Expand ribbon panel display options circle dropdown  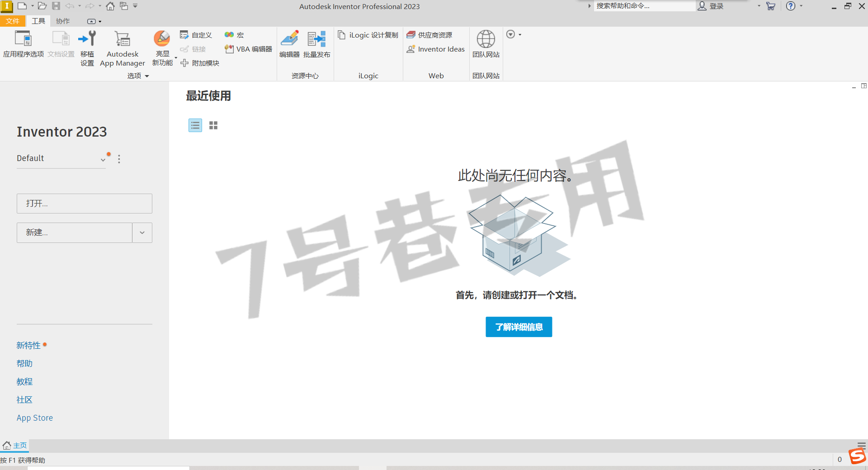click(x=514, y=34)
